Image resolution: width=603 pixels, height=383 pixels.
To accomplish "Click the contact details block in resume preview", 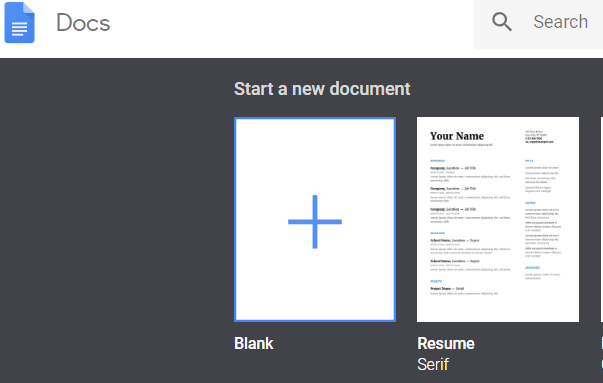I will (539, 137).
